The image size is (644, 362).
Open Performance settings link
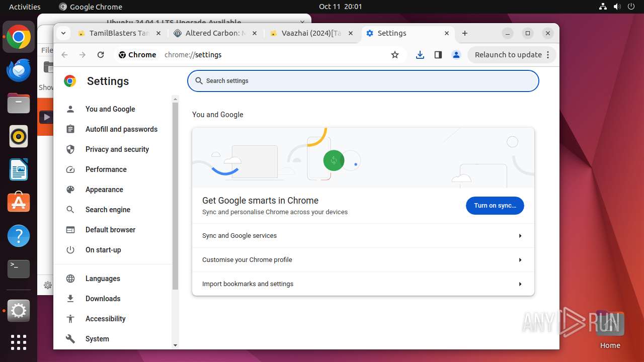(x=106, y=169)
